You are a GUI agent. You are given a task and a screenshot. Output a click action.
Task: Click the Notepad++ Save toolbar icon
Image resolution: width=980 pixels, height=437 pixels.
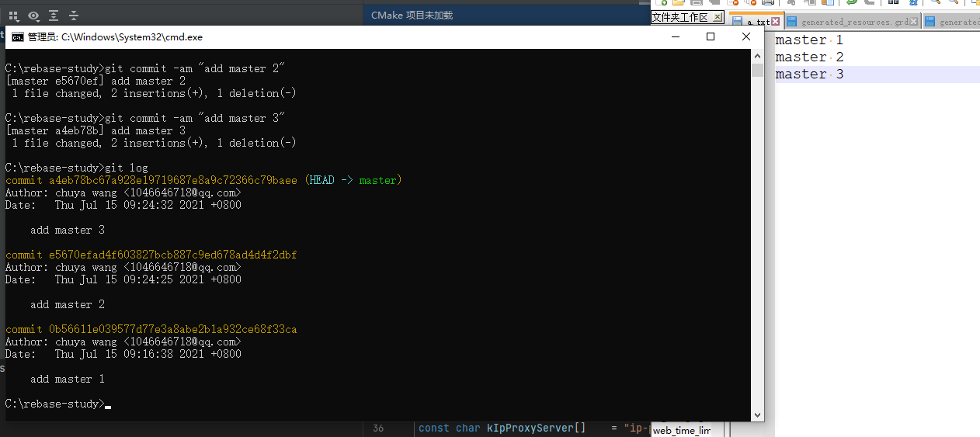click(697, 2)
